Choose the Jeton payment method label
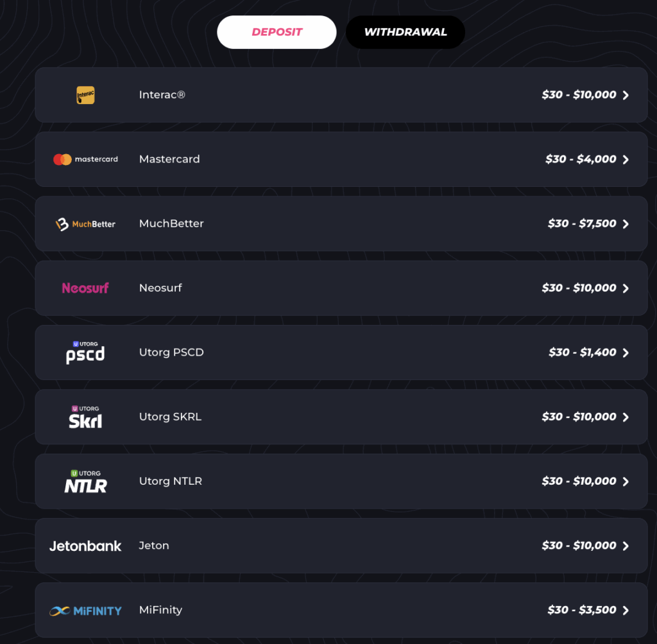The width and height of the screenshot is (657, 644). [154, 546]
